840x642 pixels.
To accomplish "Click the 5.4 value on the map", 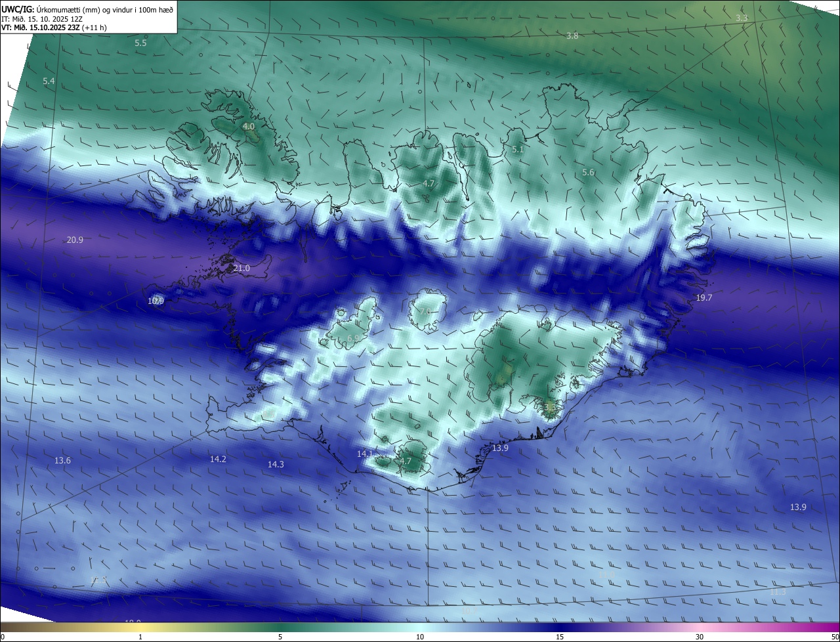I will (49, 81).
